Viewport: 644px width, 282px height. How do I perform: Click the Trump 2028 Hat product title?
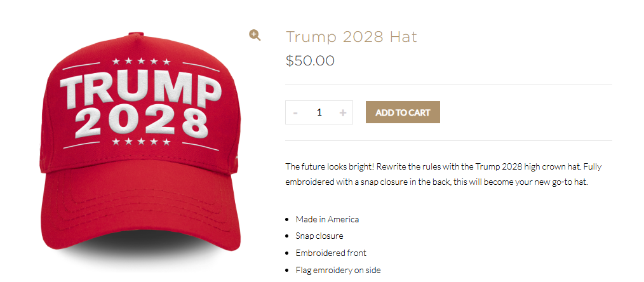(351, 37)
